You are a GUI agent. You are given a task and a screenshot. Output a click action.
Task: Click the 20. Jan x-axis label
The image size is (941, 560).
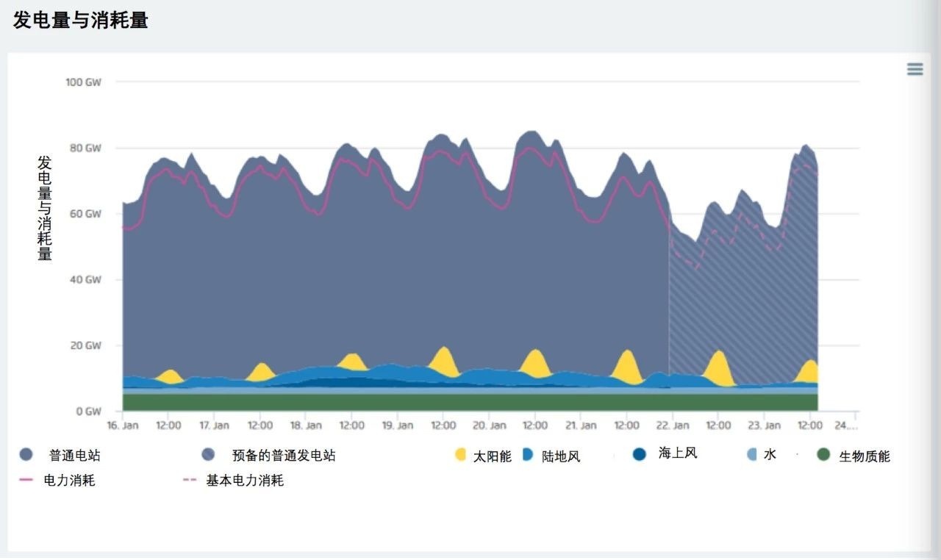(489, 426)
